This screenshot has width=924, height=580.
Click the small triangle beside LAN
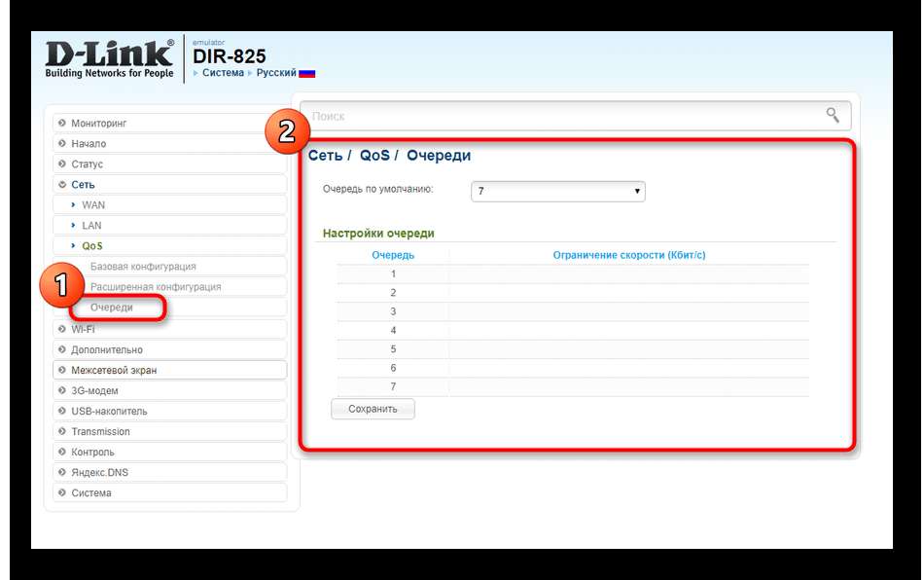coord(73,225)
